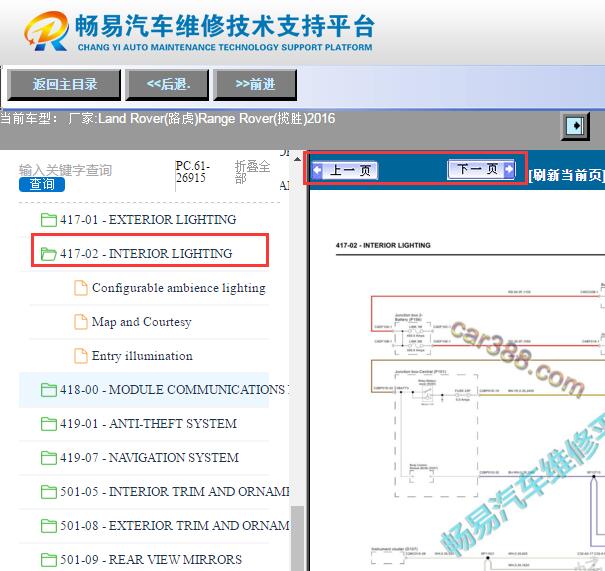The image size is (605, 571).
Task: Open PC.61-26915 entry
Action: 193,172
